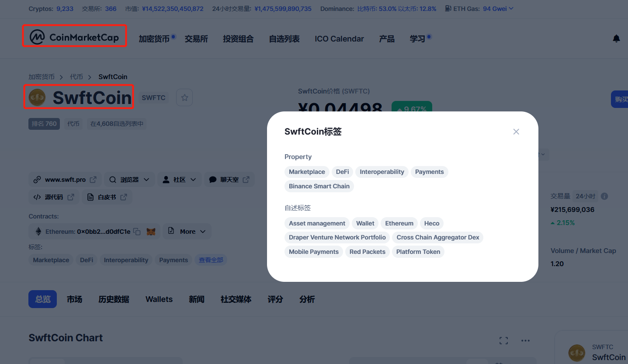Click the Asset management tag

pos(317,223)
